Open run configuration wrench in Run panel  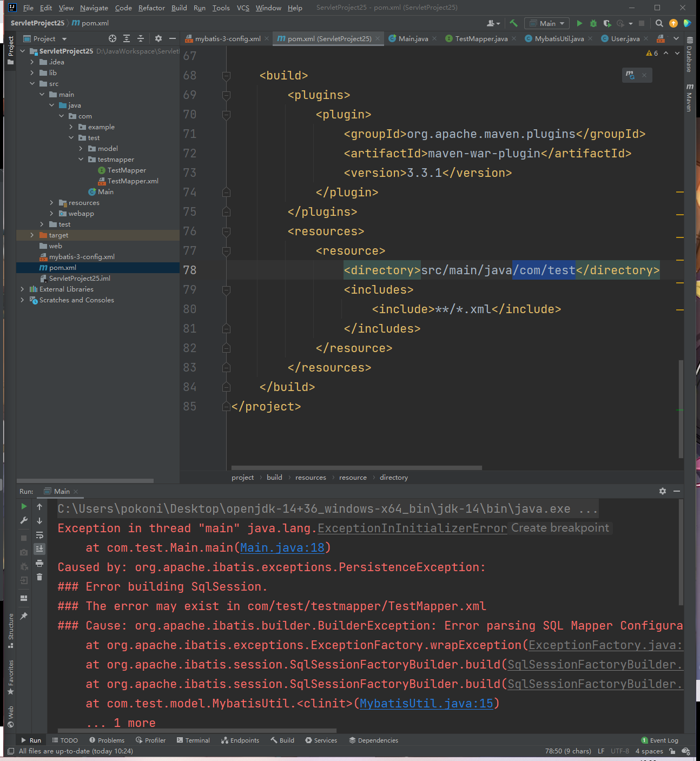[24, 520]
